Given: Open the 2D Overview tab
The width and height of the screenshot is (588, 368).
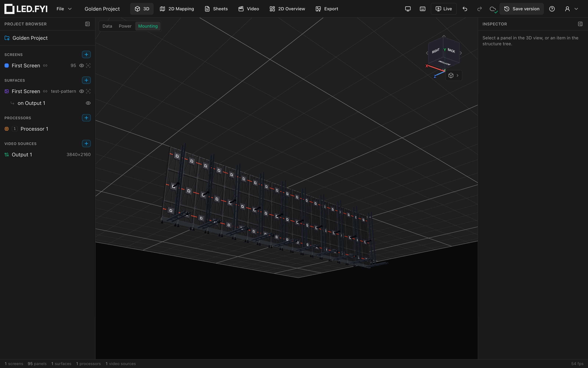Looking at the screenshot, I should click(x=287, y=9).
